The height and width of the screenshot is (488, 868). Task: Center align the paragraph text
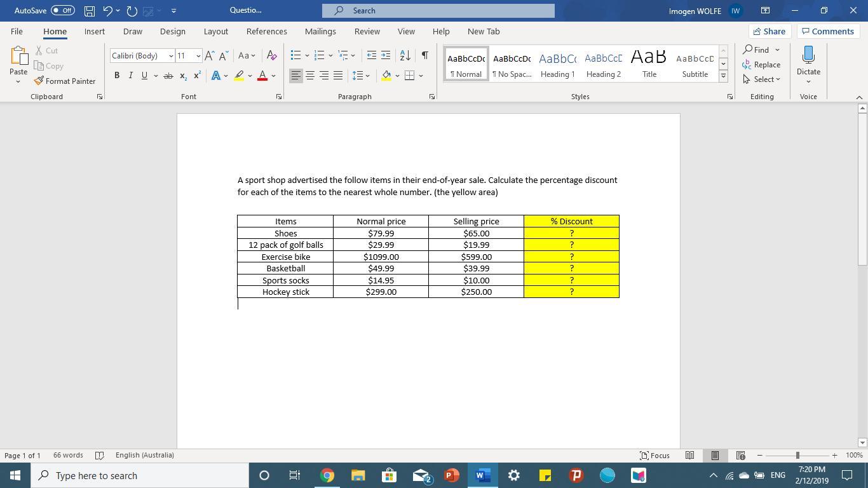click(310, 76)
